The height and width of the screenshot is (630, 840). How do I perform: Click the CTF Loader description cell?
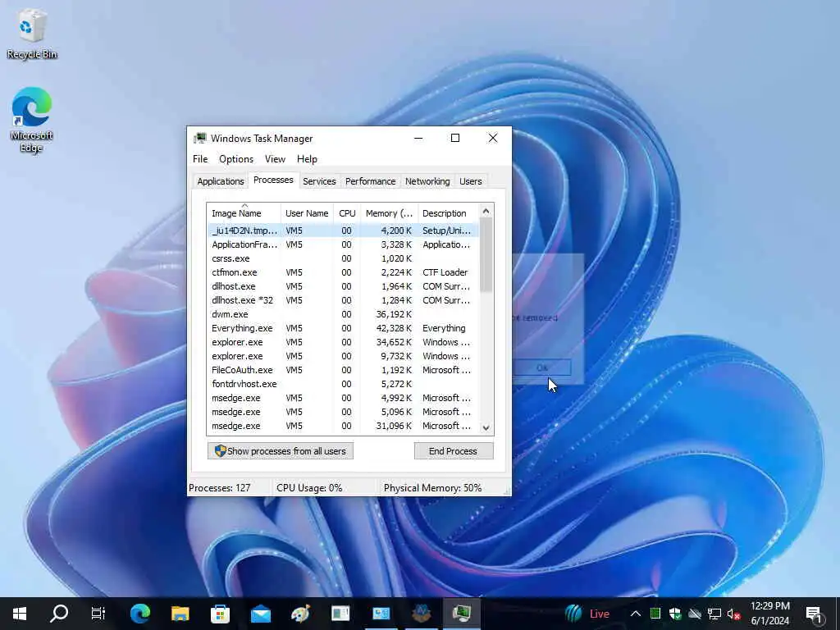445,272
